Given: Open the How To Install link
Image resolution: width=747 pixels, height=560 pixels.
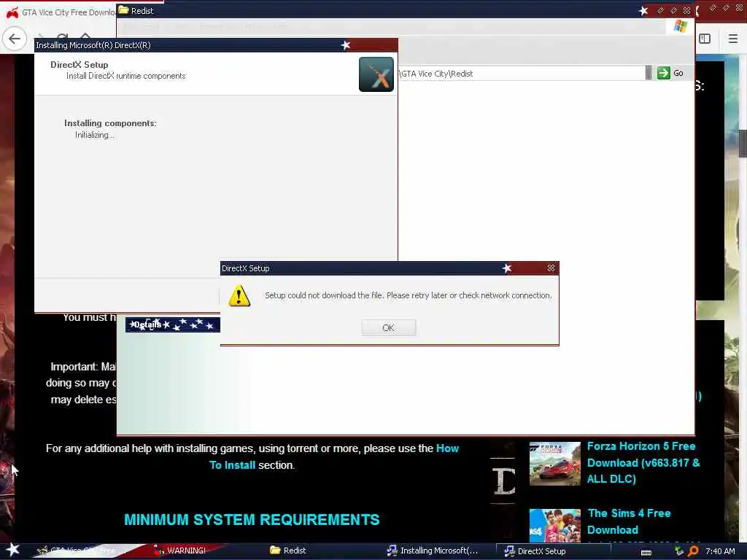Looking at the screenshot, I should [334, 456].
